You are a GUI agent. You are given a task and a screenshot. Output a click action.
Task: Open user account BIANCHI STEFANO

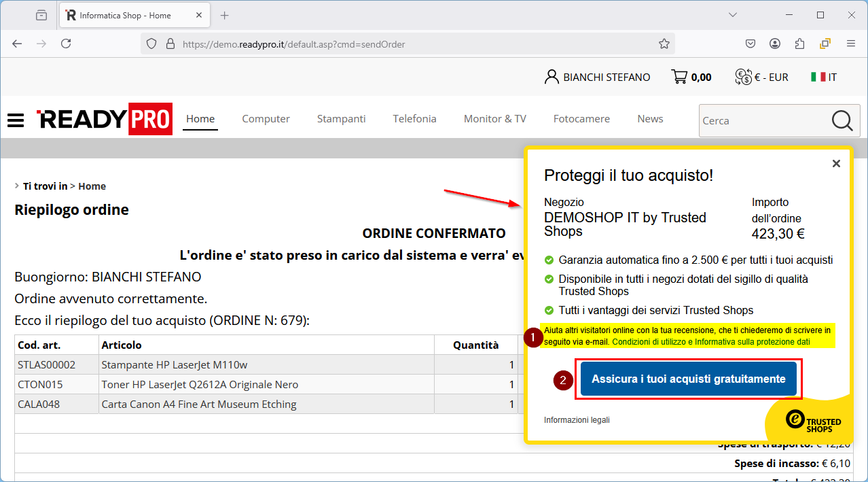click(598, 77)
